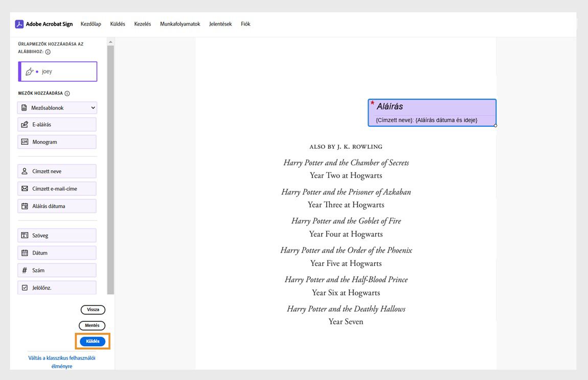
Task: Click the checkbox icon for Jelölőnz.
Action: (25, 288)
